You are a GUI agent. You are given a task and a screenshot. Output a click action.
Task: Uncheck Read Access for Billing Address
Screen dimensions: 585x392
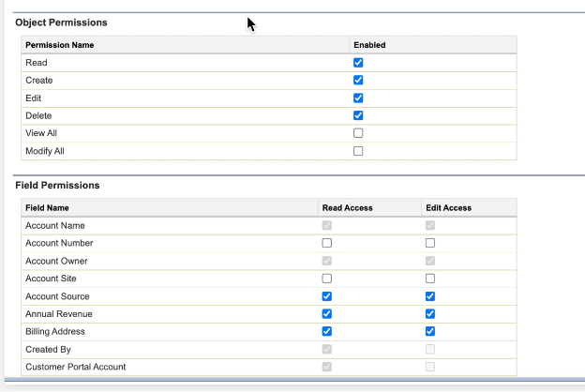click(x=327, y=331)
